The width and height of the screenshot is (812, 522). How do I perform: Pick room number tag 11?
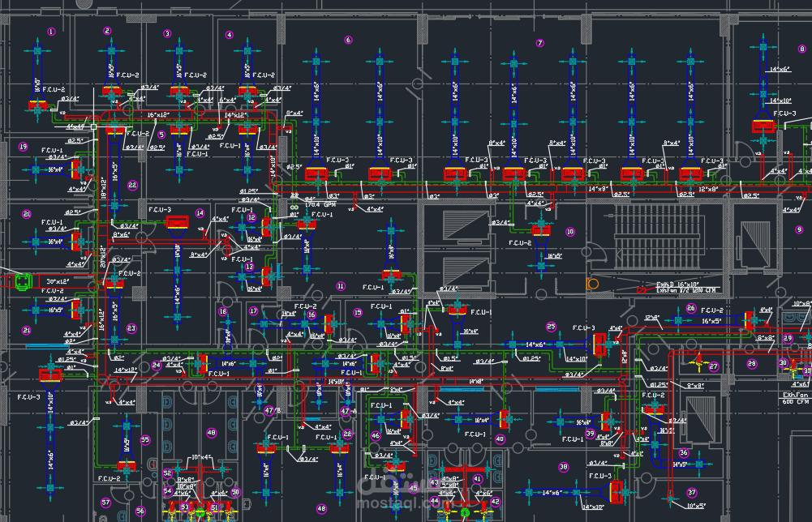click(340, 286)
